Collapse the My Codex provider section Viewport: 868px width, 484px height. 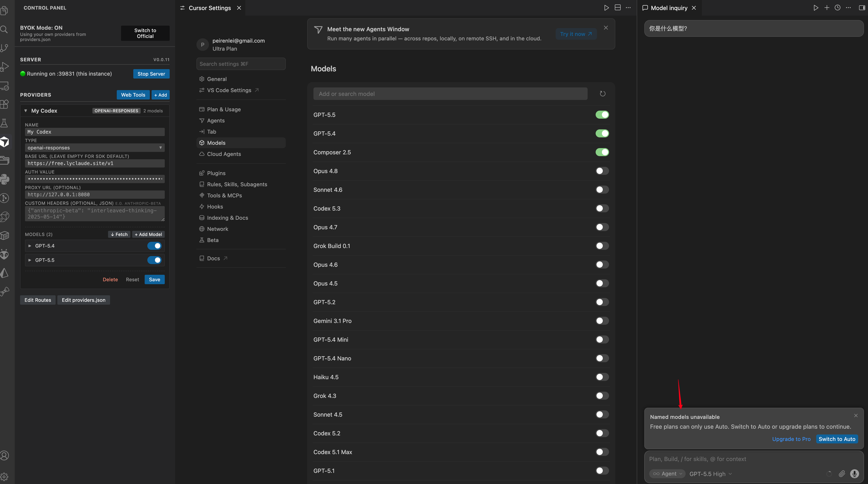coord(26,110)
